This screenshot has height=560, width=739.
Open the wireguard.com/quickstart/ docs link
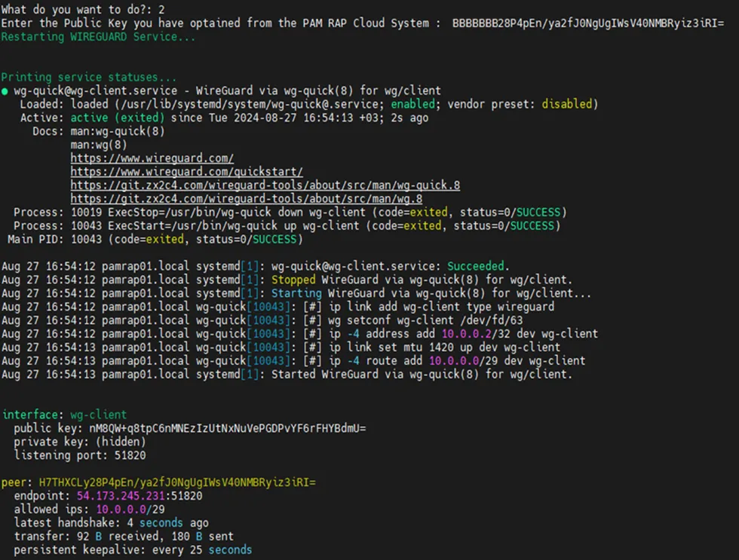coord(187,172)
